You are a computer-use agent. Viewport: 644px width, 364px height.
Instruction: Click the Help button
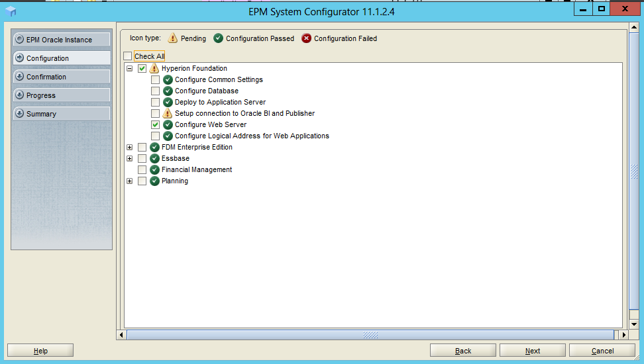[x=40, y=351]
